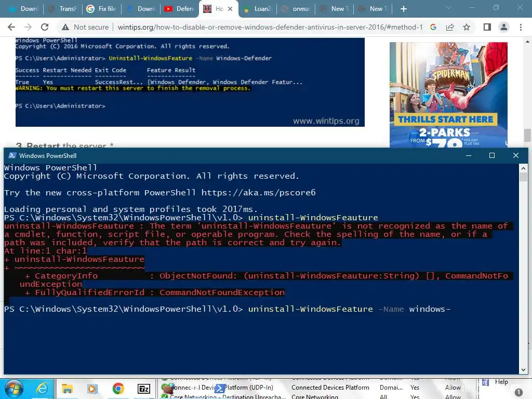The height and width of the screenshot is (399, 532).
Task: Open Chrome tab search chevron
Action: 448,7
